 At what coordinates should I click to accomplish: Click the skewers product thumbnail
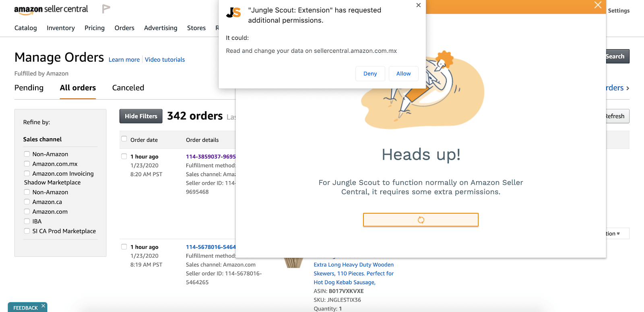point(293,263)
